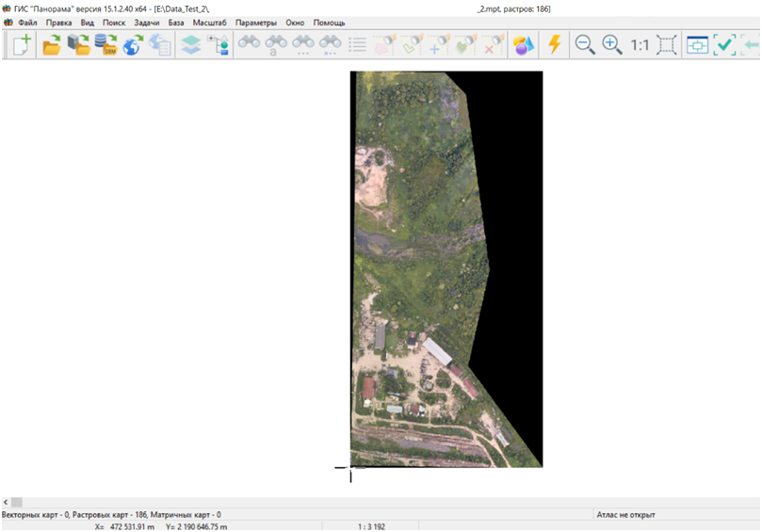
Task: Click the 1 : 3 192 scale field
Action: click(375, 526)
